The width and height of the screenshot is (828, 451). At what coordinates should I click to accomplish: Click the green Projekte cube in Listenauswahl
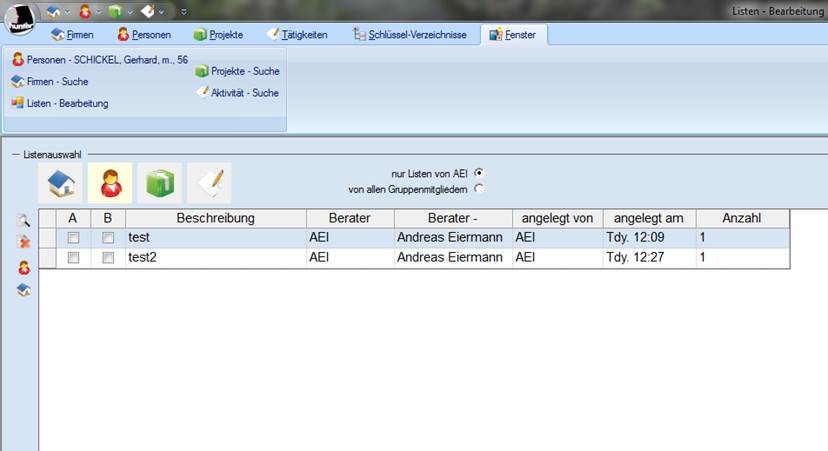pyautogui.click(x=159, y=183)
